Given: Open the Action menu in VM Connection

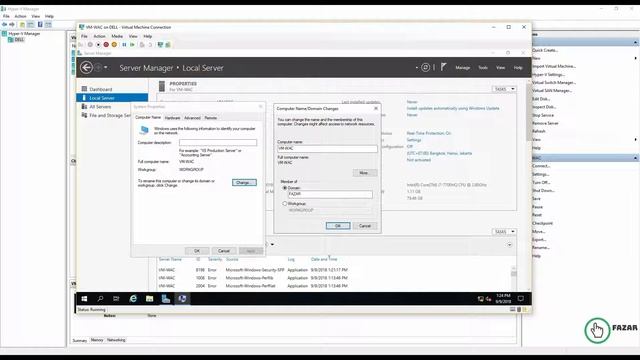Looking at the screenshot, I should coord(99,36).
